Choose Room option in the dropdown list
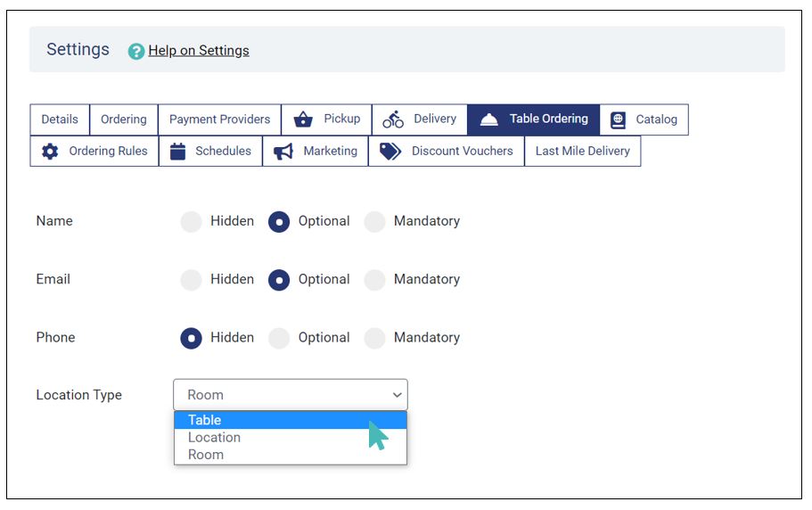Viewport: 812px width, 510px height. point(291,455)
